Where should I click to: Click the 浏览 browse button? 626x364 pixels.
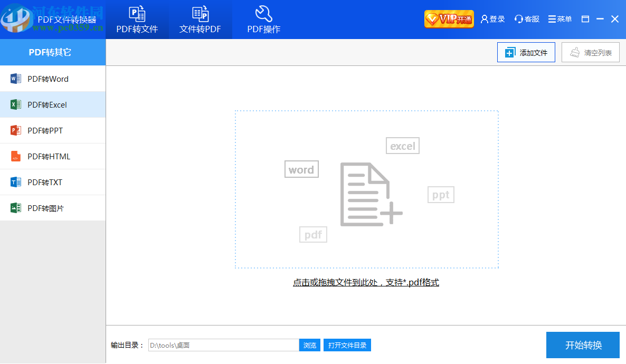point(310,345)
